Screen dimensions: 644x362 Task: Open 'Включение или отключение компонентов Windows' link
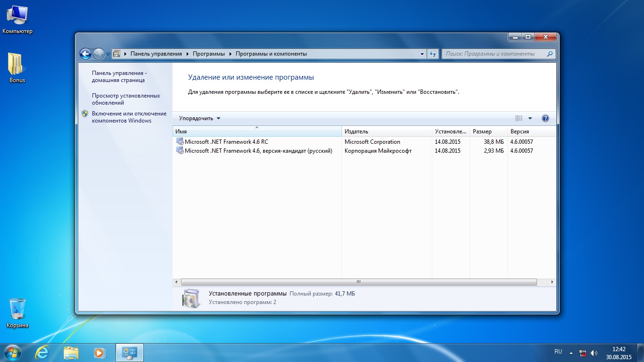pyautogui.click(x=129, y=117)
